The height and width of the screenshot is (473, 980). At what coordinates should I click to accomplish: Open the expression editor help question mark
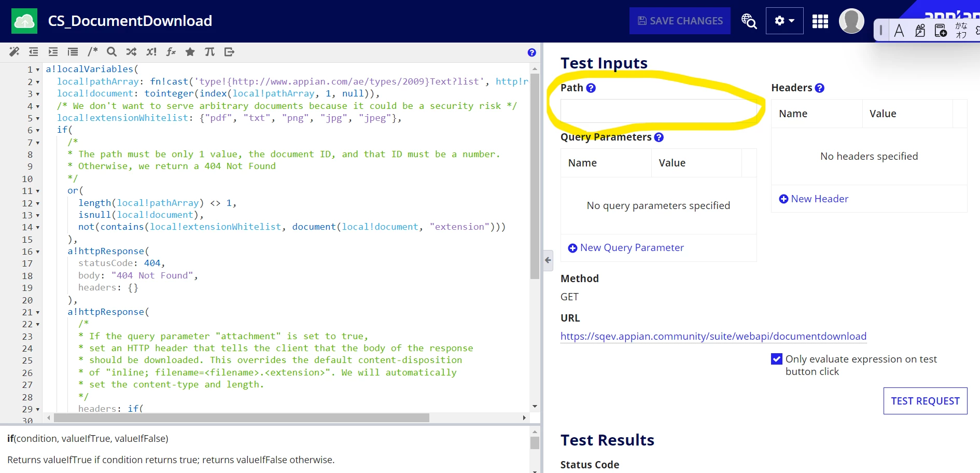(x=531, y=52)
